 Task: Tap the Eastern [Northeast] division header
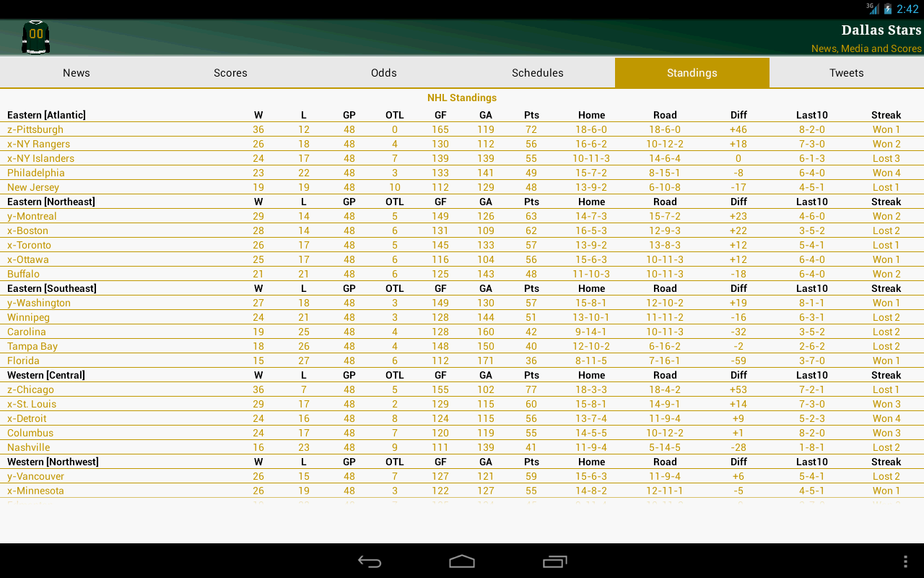coord(51,202)
